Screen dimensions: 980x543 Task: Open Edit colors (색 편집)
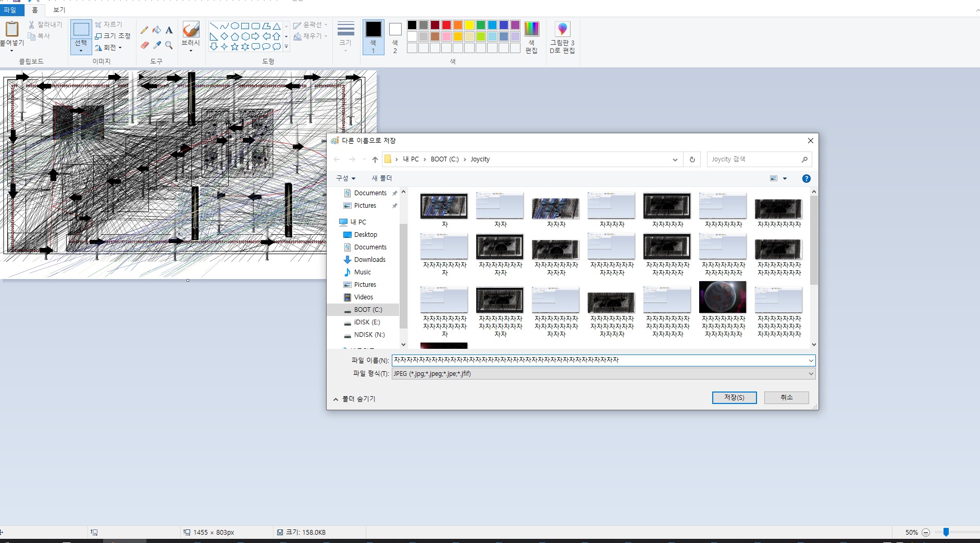coord(531,37)
